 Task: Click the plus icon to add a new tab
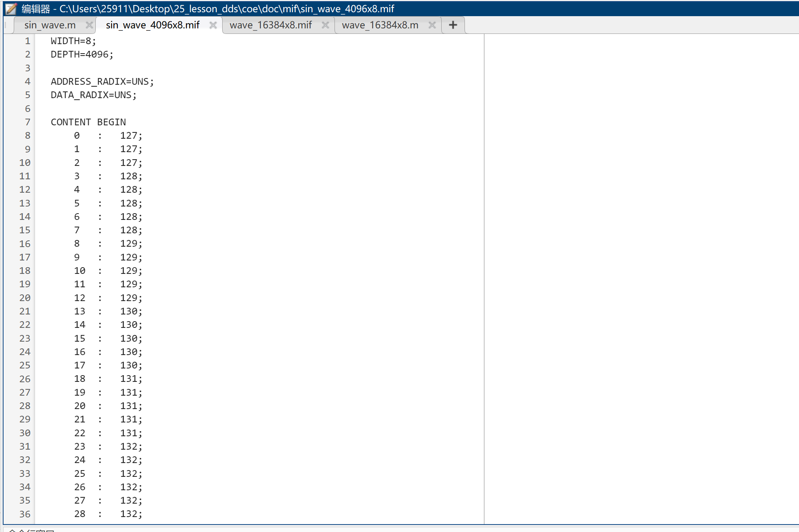coord(453,25)
